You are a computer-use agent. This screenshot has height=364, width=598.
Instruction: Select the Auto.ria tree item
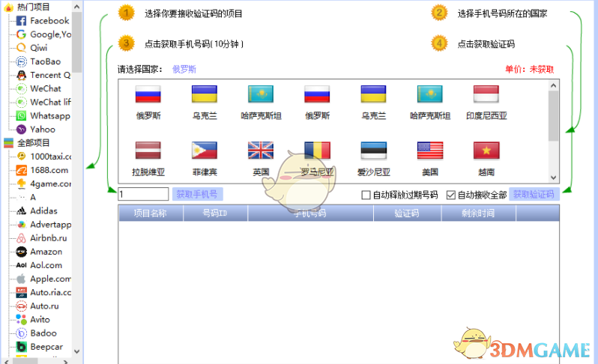[51, 292]
